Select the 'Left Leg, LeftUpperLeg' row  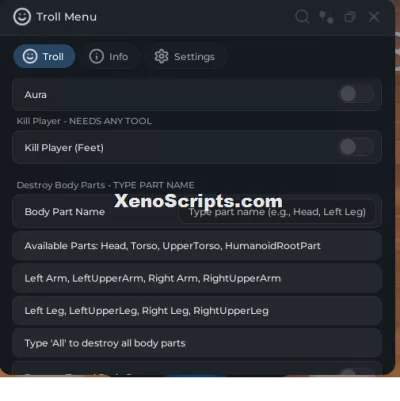click(197, 311)
